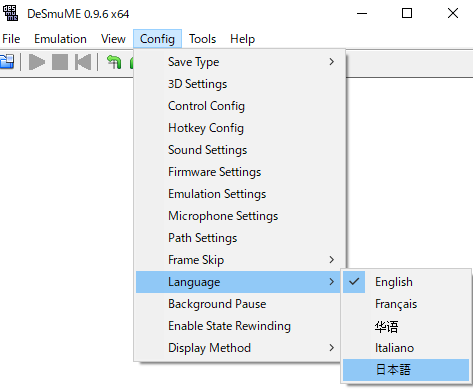Open the Tools menu
This screenshot has width=473, height=392.
coord(202,39)
